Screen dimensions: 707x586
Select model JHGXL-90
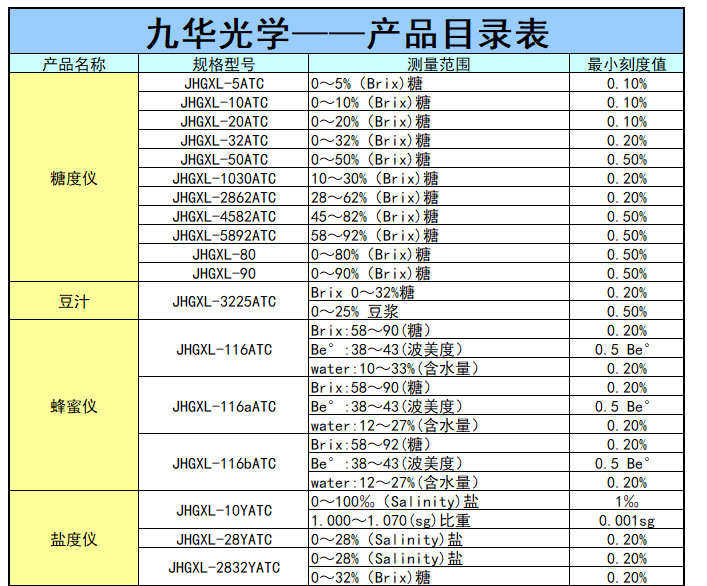(224, 274)
